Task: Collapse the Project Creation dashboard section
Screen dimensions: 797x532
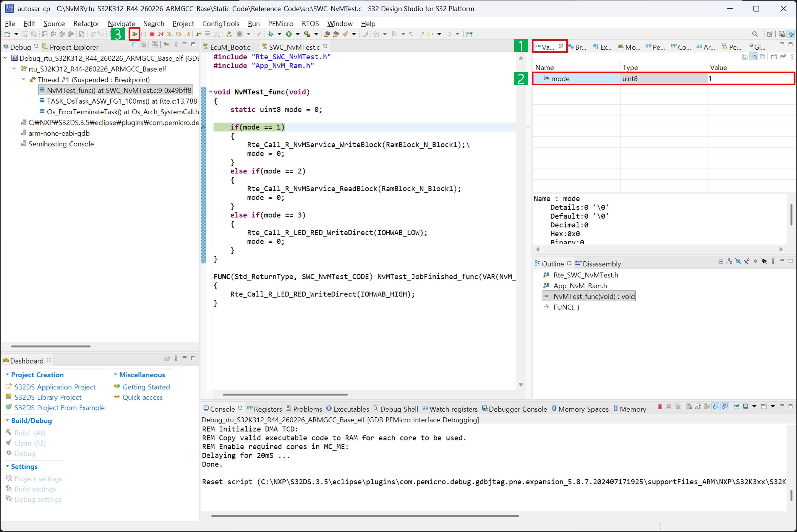Action: point(8,375)
